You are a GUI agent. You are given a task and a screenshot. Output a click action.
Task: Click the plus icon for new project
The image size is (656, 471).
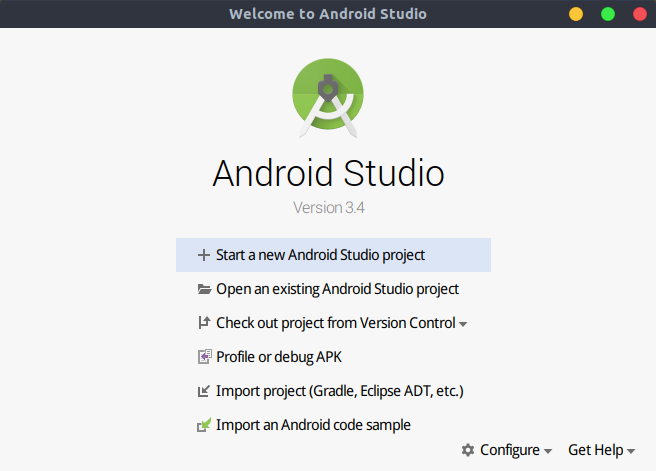[x=204, y=255]
